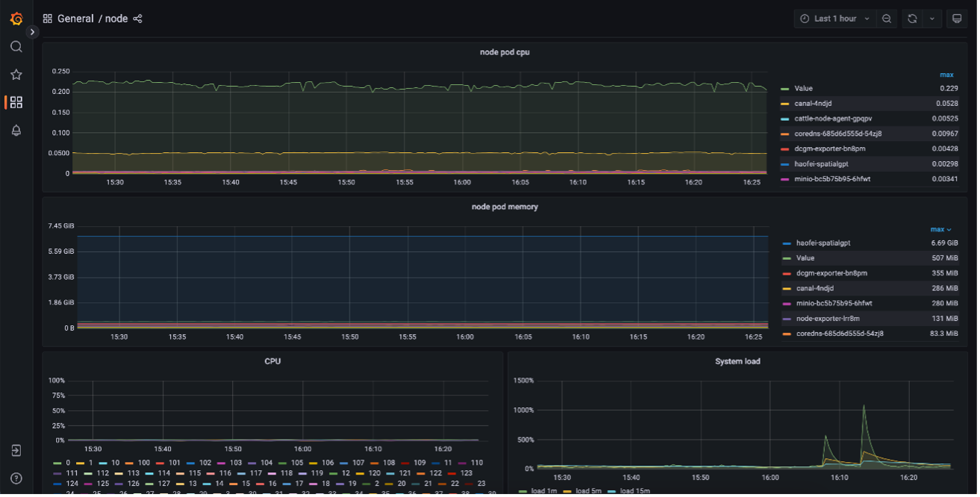Open the Last 1 hour time picker
Screen dimensions: 980x497
[x=834, y=19]
